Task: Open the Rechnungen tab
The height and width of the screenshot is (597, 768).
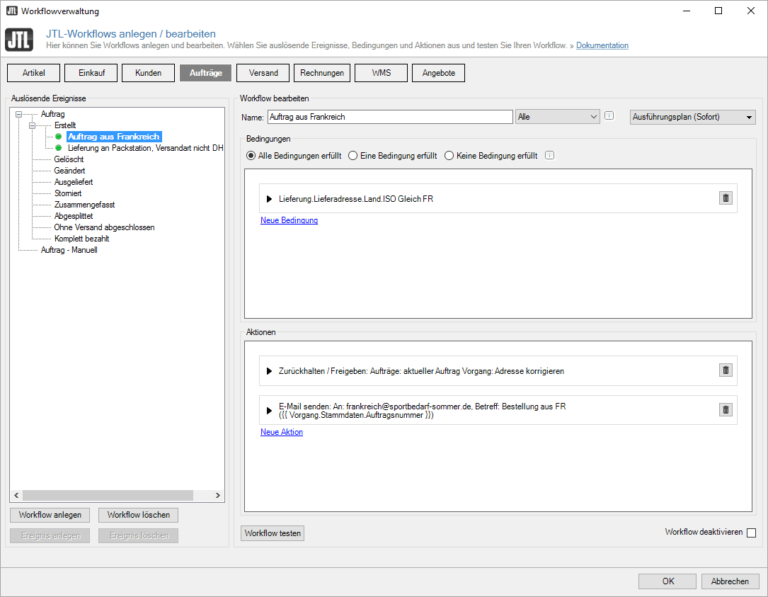Action: 323,73
